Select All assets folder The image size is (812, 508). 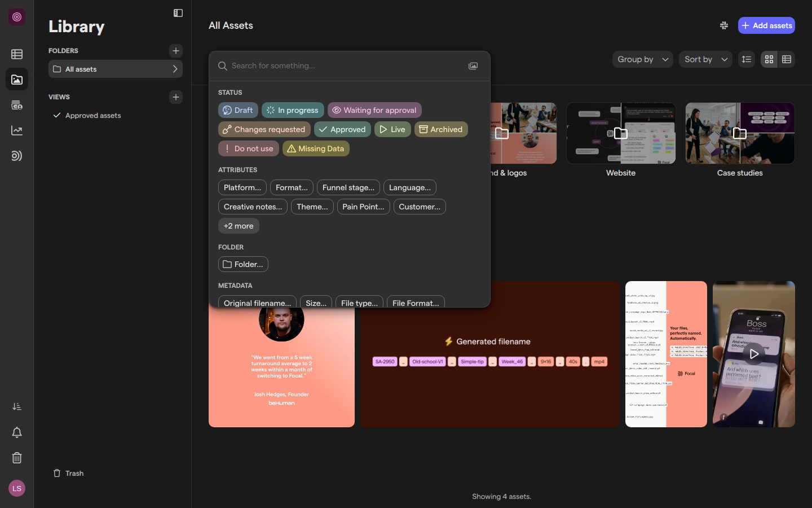click(x=116, y=69)
